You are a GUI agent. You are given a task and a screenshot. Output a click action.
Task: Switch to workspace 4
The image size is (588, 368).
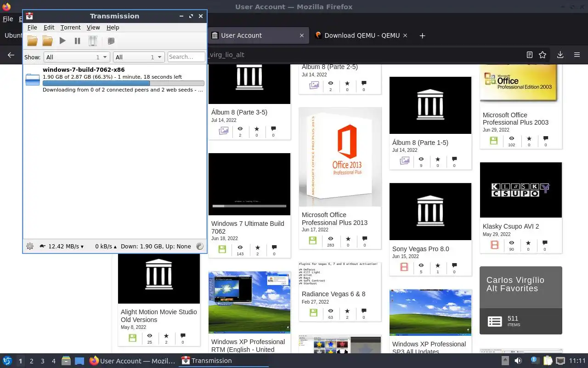53,361
